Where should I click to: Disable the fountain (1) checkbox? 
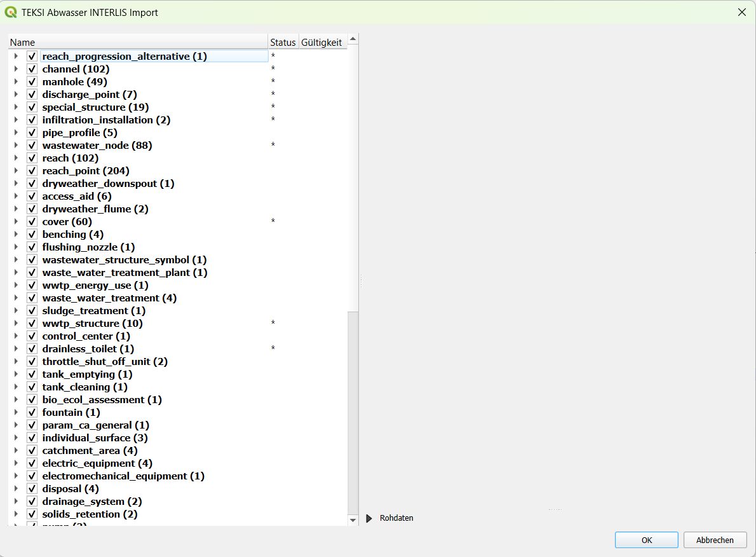tap(32, 412)
